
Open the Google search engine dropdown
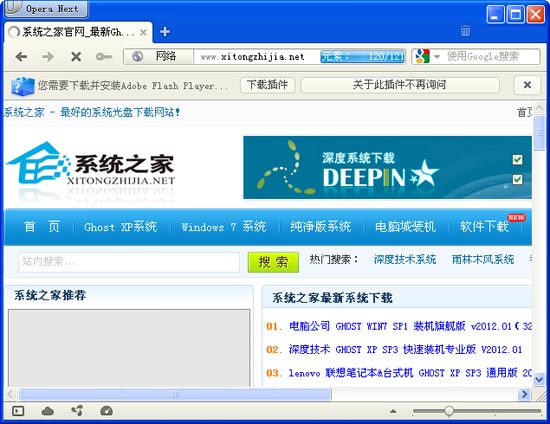pos(437,56)
